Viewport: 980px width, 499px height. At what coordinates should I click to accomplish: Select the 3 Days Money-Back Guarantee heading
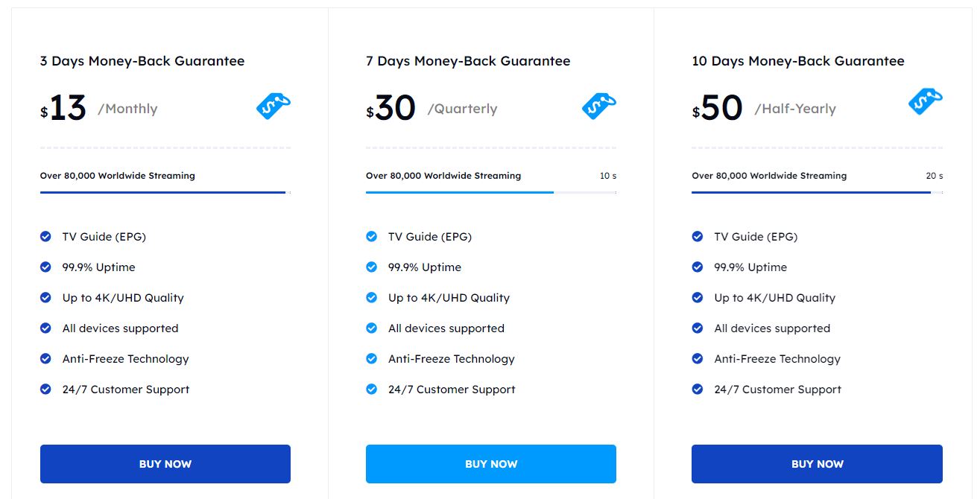click(142, 61)
